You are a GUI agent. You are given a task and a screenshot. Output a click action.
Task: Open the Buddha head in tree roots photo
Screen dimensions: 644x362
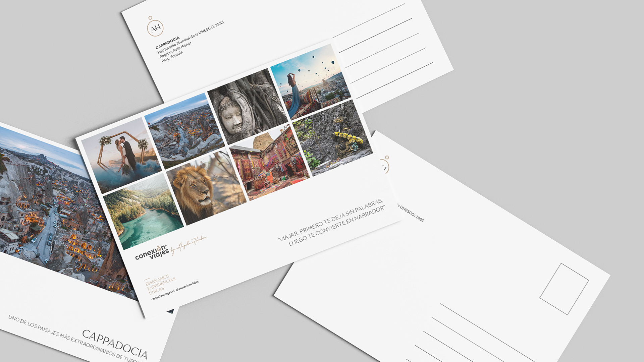pyautogui.click(x=247, y=107)
